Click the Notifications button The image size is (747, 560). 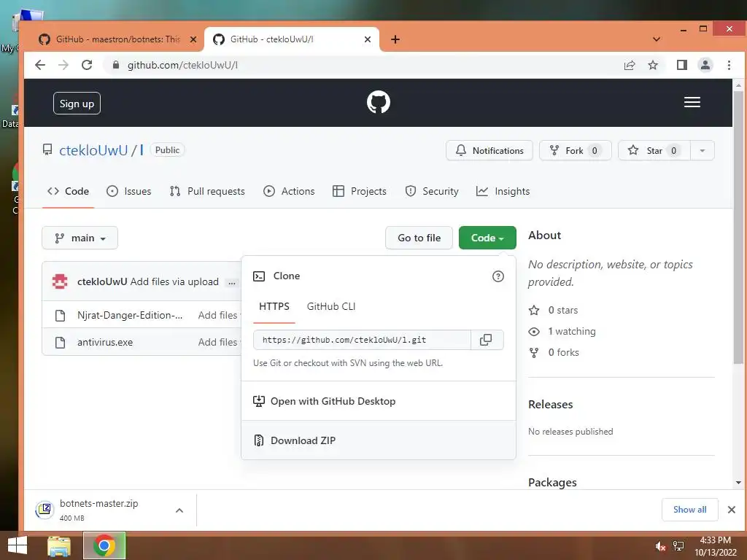click(489, 150)
